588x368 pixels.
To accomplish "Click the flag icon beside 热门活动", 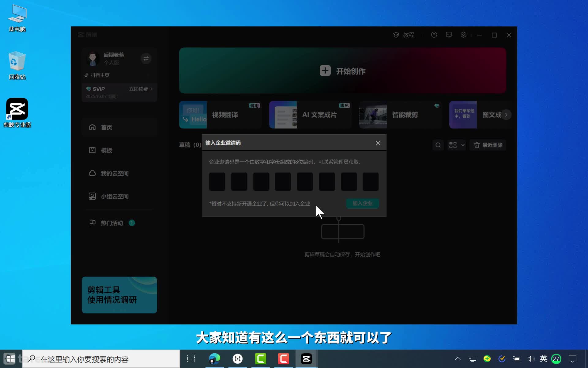I will (x=92, y=223).
